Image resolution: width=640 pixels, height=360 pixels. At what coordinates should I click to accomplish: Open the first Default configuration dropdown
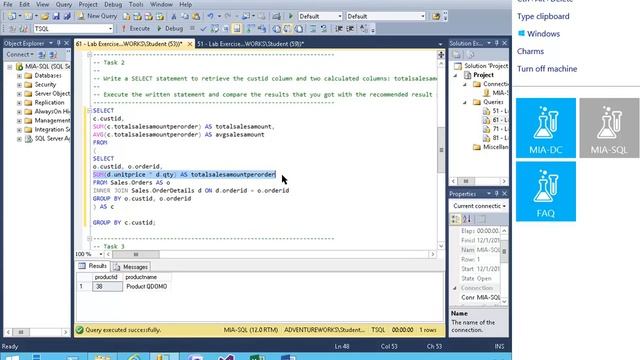(340, 16)
